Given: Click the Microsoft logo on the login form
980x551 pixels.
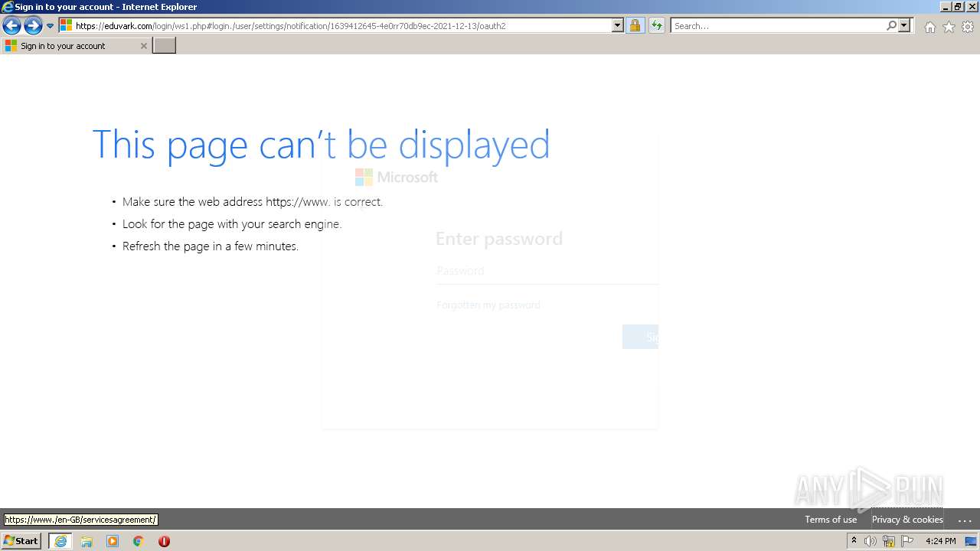Looking at the screenshot, I should click(397, 178).
